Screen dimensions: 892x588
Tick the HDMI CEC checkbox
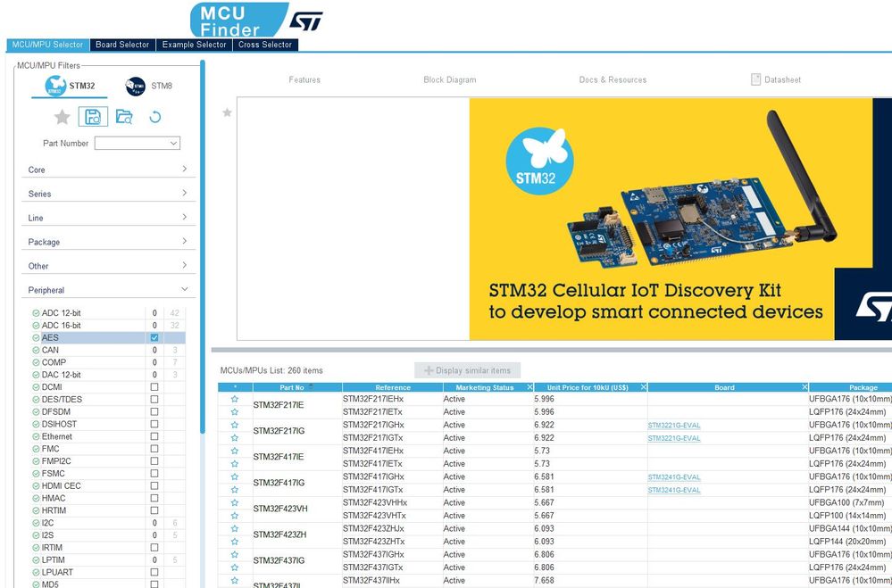coord(154,485)
